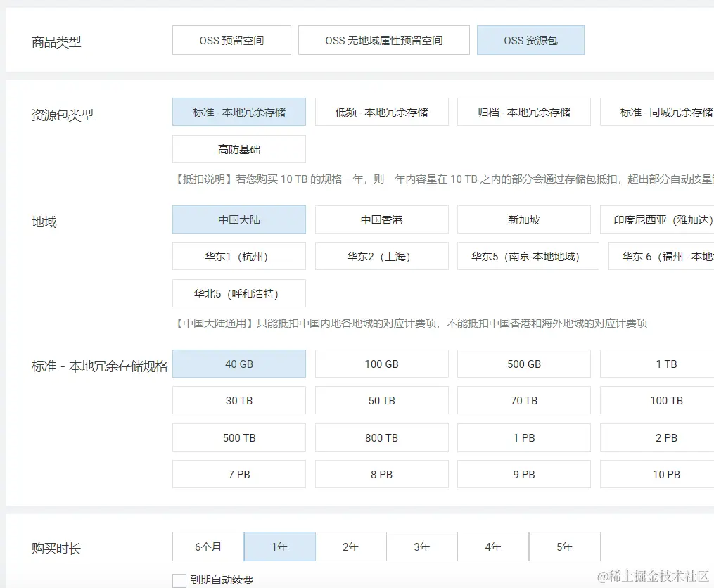The width and height of the screenshot is (714, 588).
Task: Select region 华东5（南京-本地地域）
Action: pyautogui.click(x=528, y=256)
